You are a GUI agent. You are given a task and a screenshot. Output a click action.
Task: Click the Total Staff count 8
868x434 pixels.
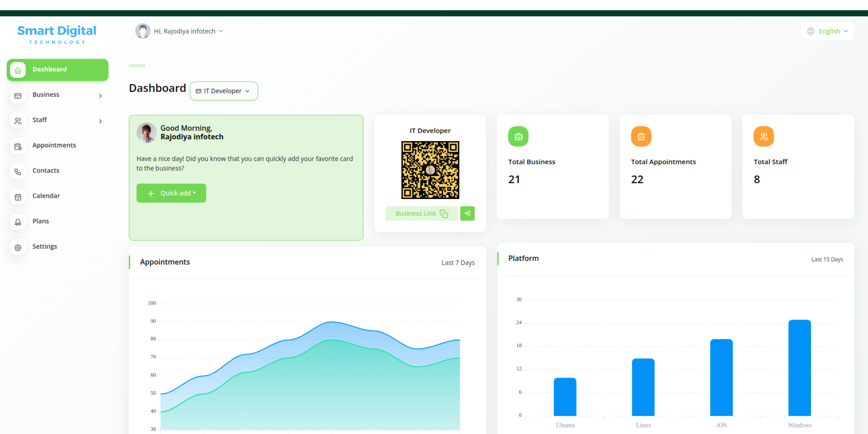(x=757, y=179)
